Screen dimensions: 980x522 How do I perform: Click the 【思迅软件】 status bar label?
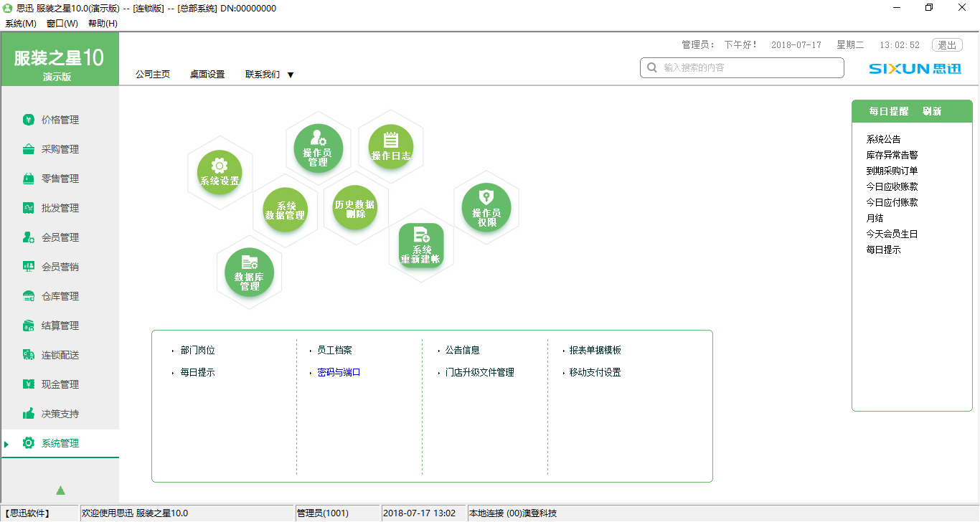click(x=27, y=513)
